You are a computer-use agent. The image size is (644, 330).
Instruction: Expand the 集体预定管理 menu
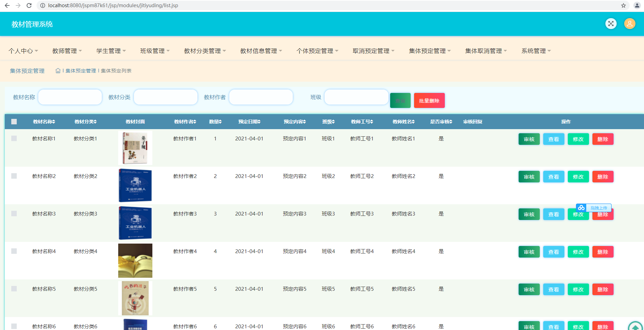430,51
